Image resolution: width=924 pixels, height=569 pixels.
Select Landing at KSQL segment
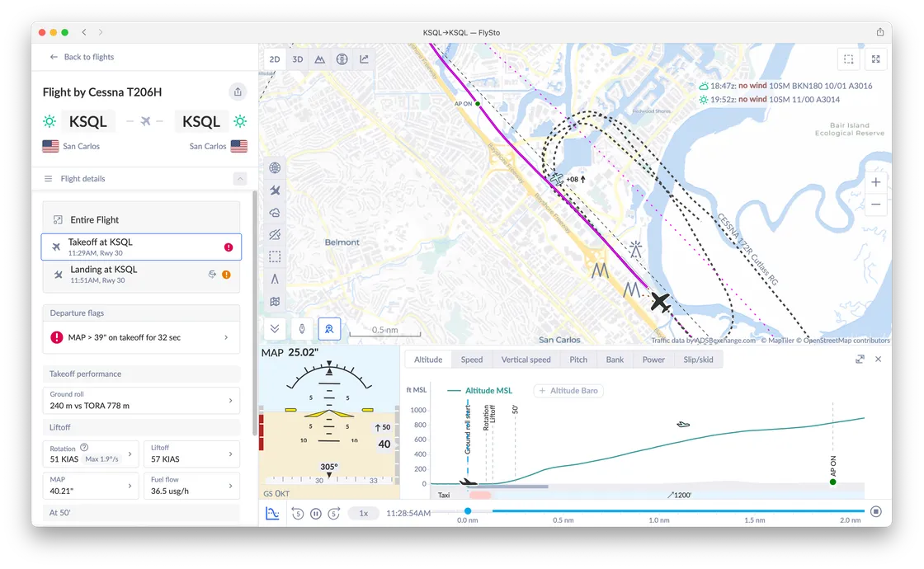[141, 275]
